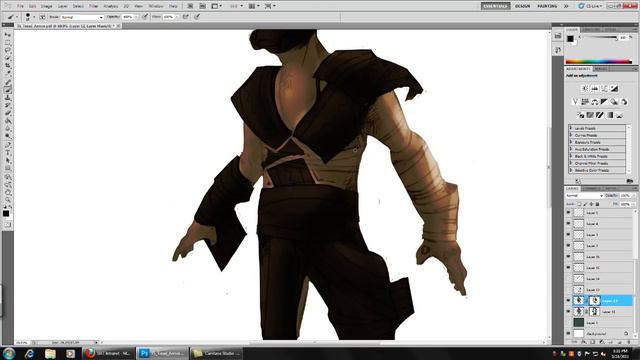Open layer blend mode dropdown
Image resolution: width=640 pixels, height=360 pixels.
[x=584, y=196]
